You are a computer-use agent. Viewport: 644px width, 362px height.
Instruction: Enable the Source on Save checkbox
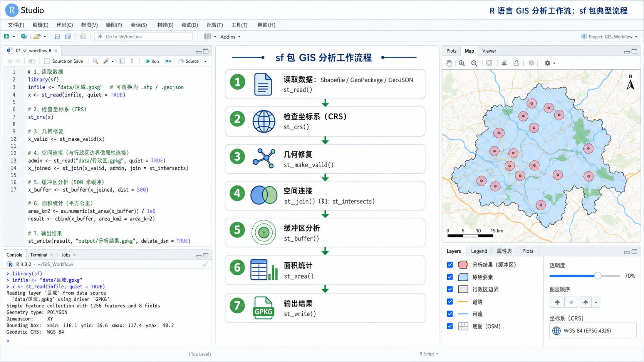(47, 61)
